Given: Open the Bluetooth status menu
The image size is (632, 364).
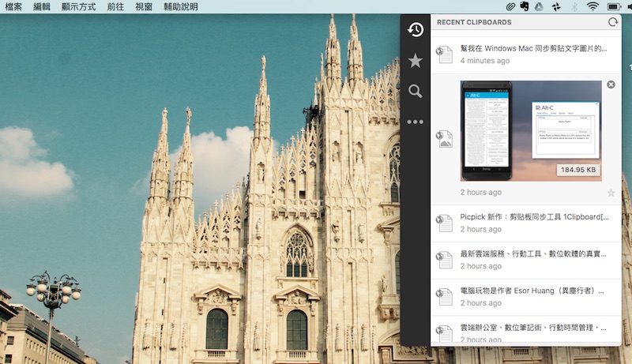Looking at the screenshot, I should pos(574,6).
